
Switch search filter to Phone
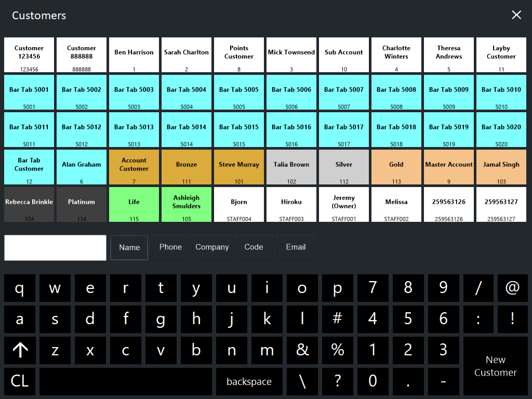[x=170, y=247]
